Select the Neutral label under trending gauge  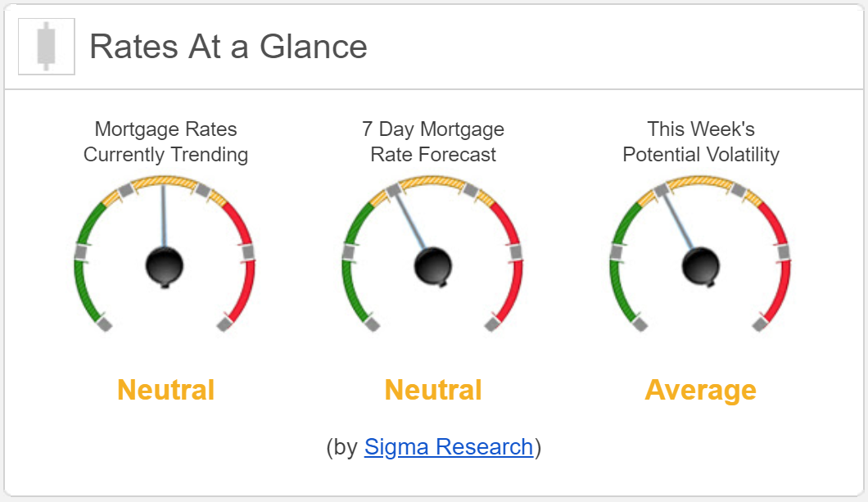click(165, 390)
